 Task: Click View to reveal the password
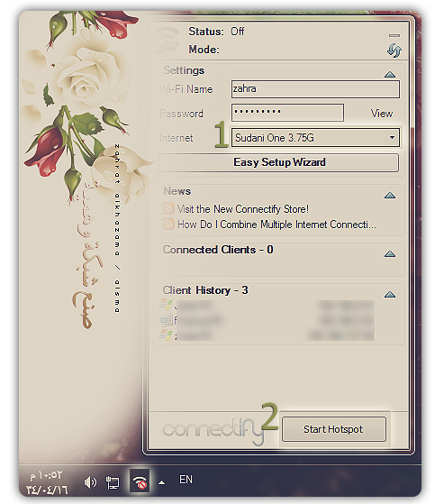coord(381,114)
